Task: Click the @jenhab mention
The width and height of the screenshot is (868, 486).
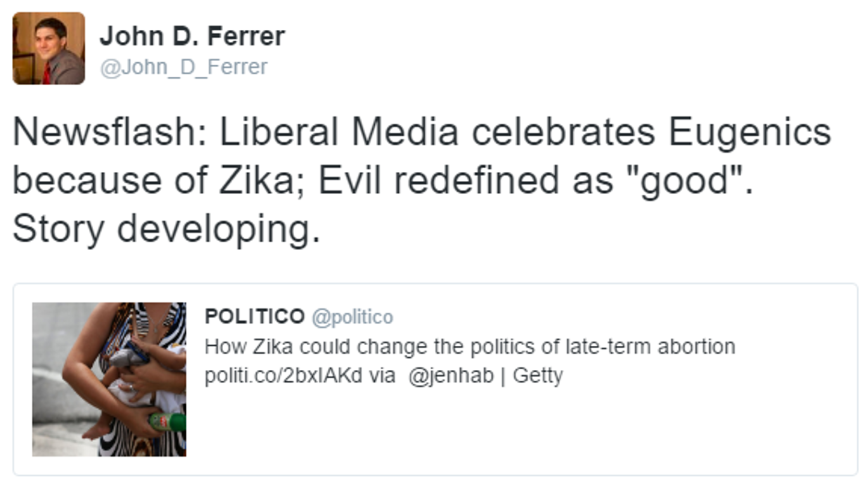Action: coord(450,376)
